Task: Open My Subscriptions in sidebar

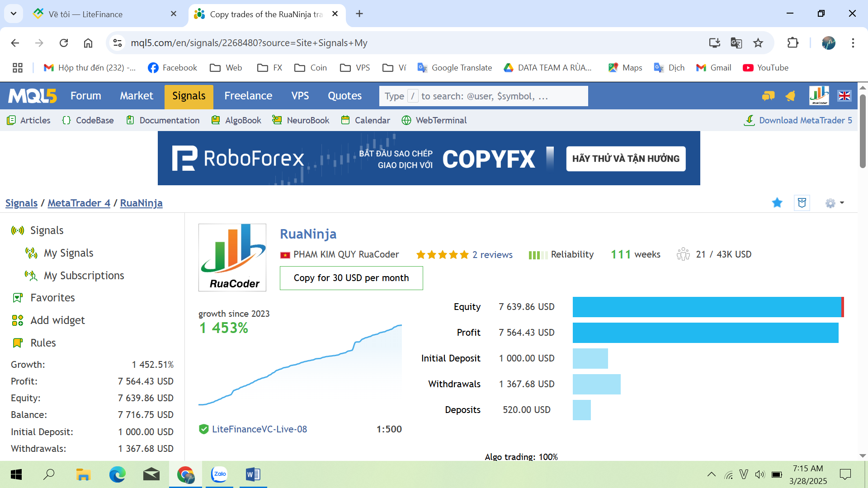Action: [84, 276]
